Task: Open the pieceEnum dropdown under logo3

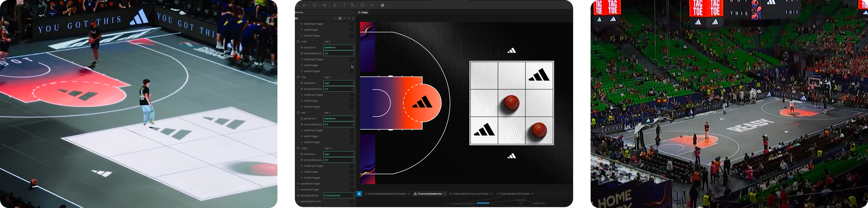Action: (x=339, y=154)
